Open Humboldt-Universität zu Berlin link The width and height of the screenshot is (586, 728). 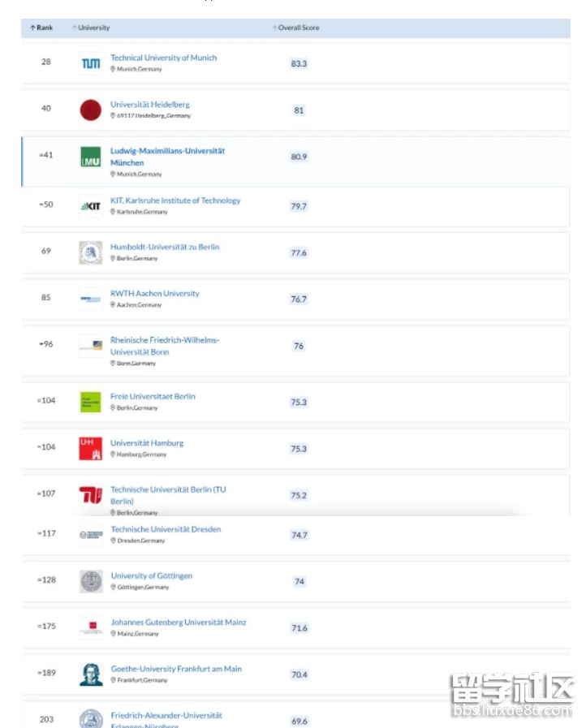click(x=165, y=247)
